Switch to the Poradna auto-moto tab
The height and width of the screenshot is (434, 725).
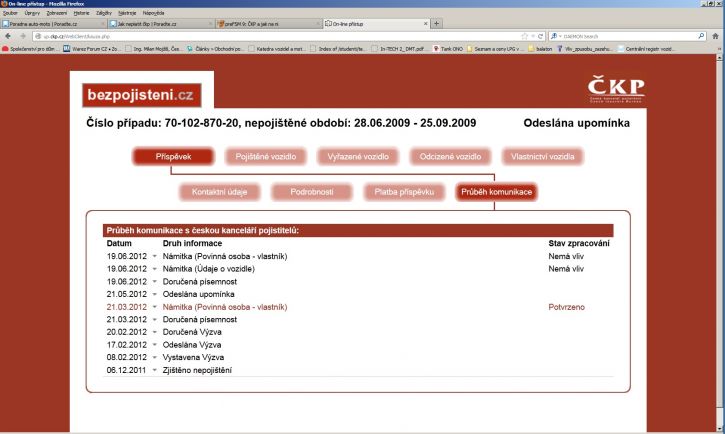53,24
